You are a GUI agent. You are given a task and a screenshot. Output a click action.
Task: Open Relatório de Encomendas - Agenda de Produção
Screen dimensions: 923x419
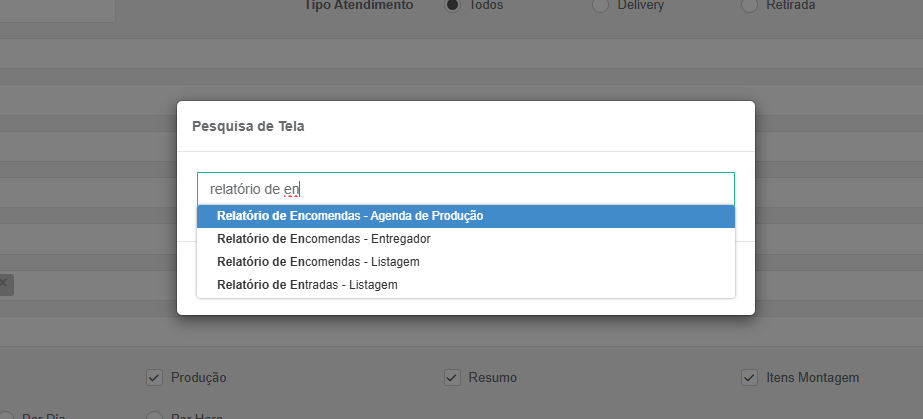(x=466, y=216)
